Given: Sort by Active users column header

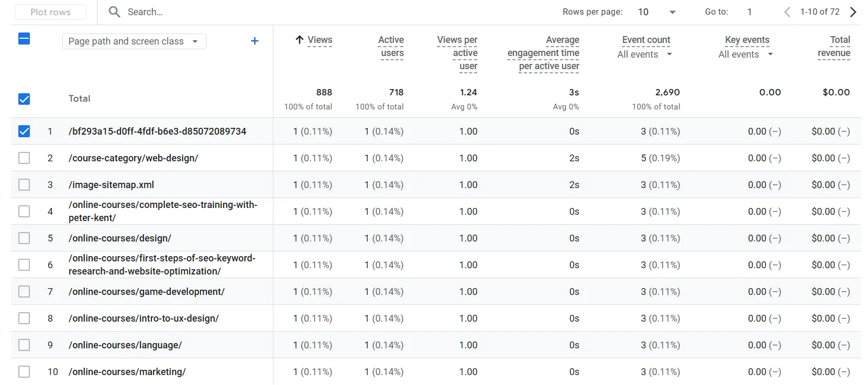Looking at the screenshot, I should [x=391, y=46].
